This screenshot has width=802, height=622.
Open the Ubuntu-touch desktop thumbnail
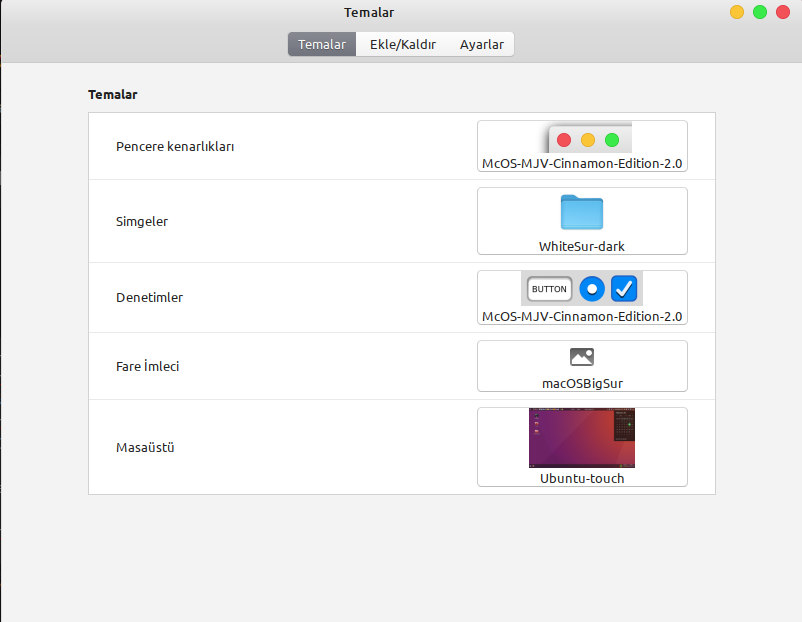coord(582,438)
